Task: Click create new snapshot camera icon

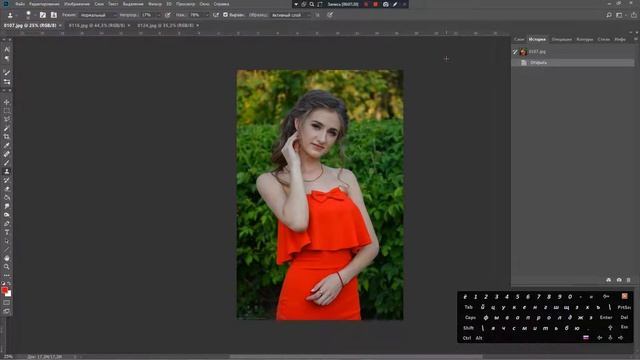Action: click(x=619, y=280)
